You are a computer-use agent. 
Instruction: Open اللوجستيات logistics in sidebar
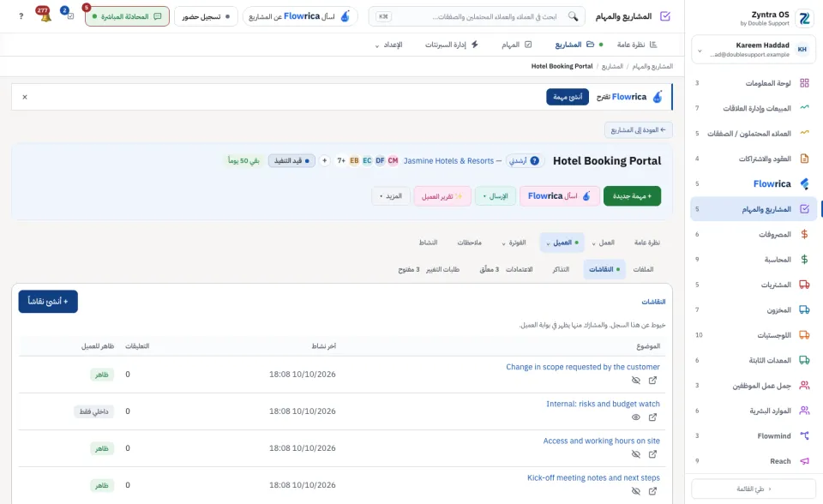pos(754,335)
